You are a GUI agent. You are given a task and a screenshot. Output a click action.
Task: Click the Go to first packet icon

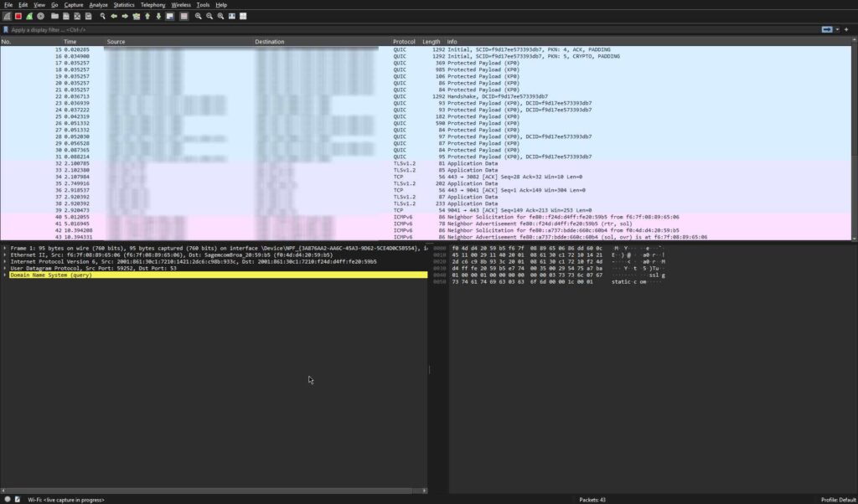click(x=147, y=16)
